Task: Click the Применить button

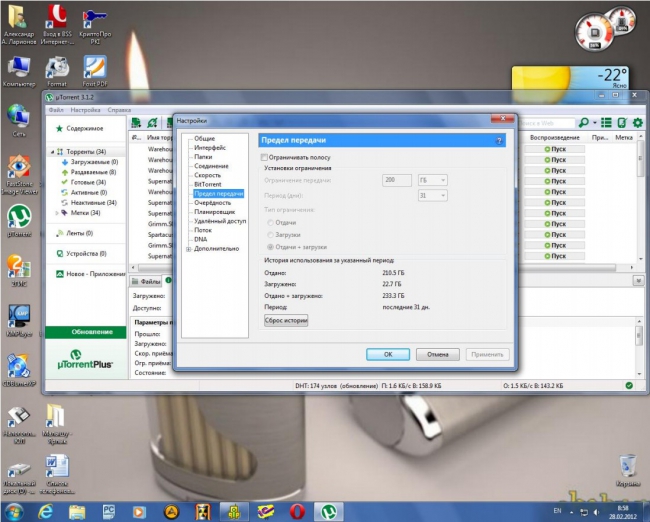Action: [x=487, y=354]
